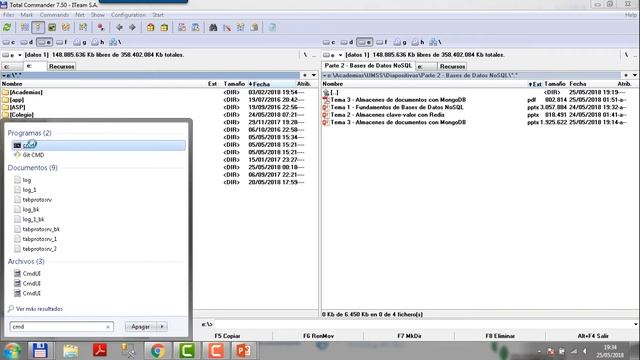Open the right panel directory history arrow
This screenshot has height=360, width=640.
click(635, 75)
